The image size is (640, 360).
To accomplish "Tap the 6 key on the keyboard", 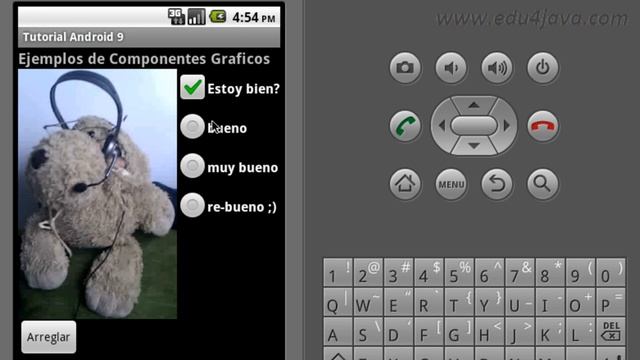I will 490,272.
